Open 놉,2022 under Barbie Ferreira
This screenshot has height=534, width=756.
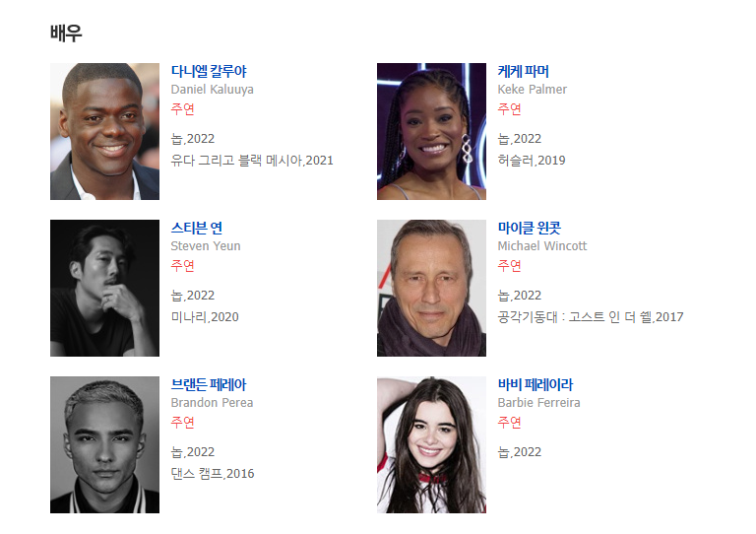(x=520, y=452)
